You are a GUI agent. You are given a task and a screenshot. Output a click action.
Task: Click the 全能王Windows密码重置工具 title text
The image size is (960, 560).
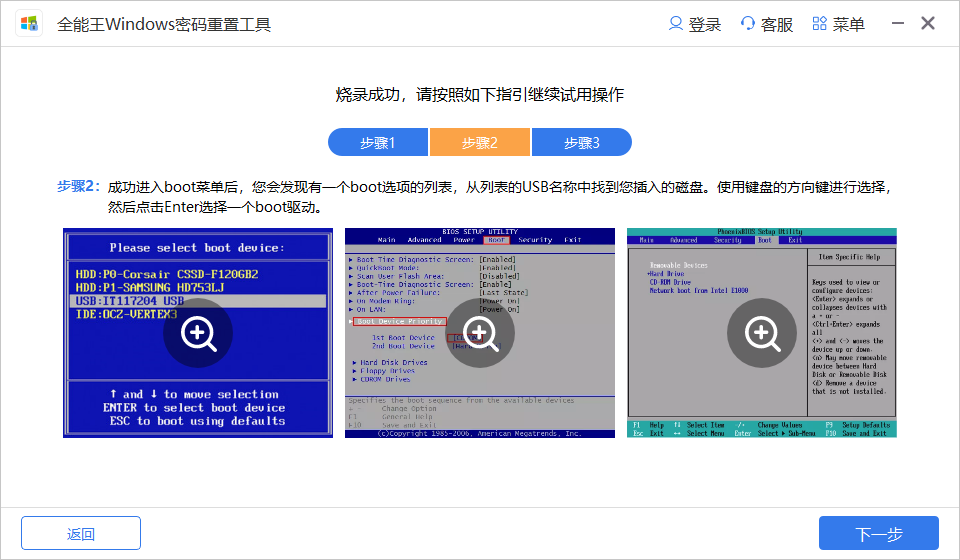pyautogui.click(x=164, y=25)
